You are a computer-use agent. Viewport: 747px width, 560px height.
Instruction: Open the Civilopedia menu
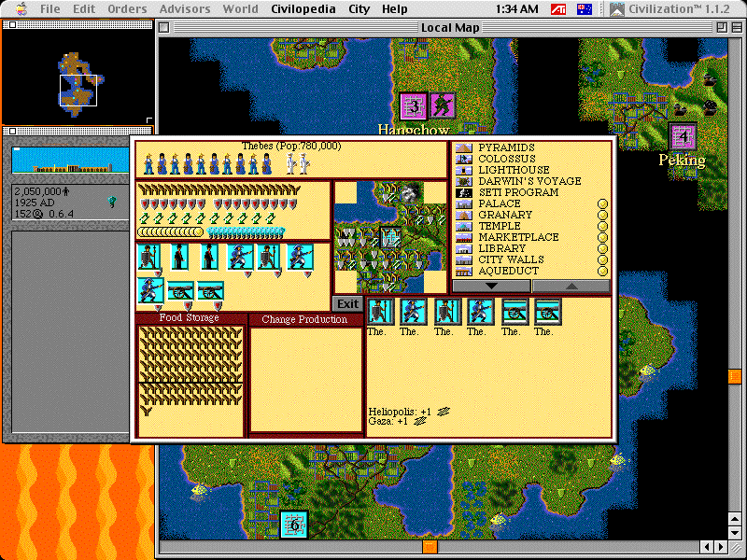[x=303, y=9]
